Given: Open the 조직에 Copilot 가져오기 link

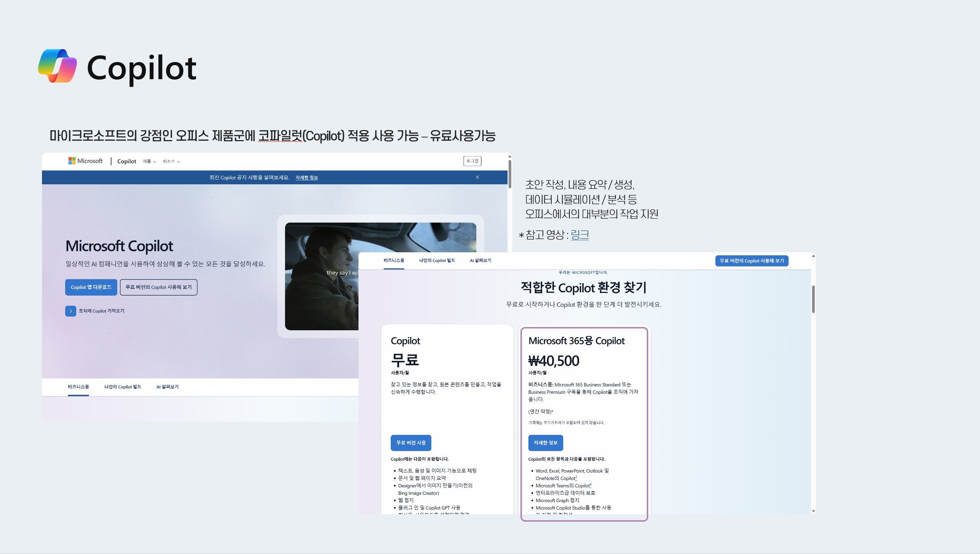Looking at the screenshot, I should [101, 311].
